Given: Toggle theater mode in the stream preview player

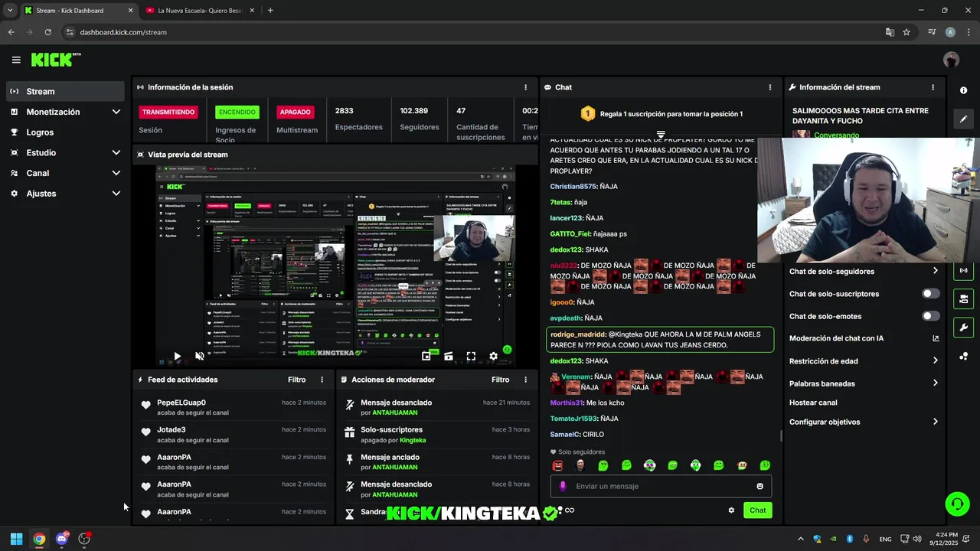Looking at the screenshot, I should click(449, 356).
